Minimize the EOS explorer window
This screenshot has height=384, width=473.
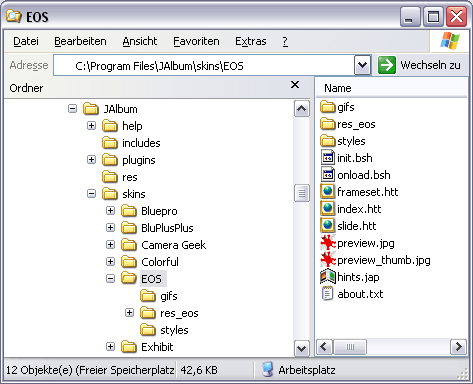click(410, 17)
